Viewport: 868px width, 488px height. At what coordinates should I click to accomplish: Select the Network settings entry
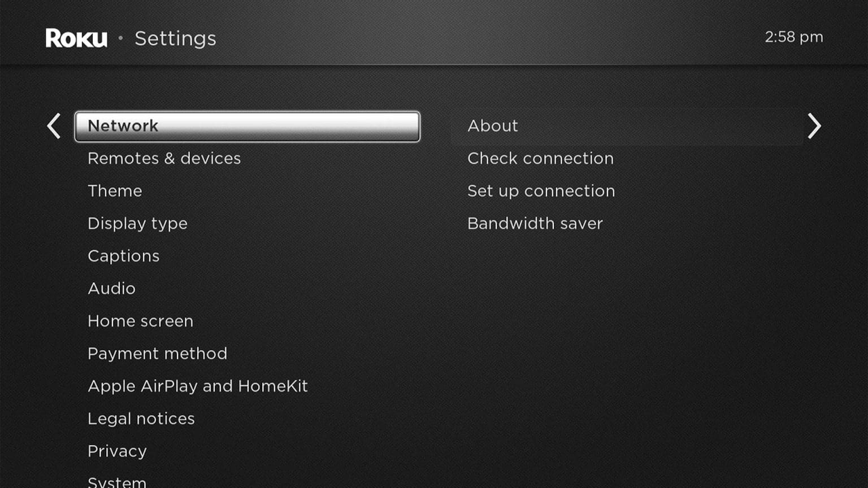click(x=247, y=125)
